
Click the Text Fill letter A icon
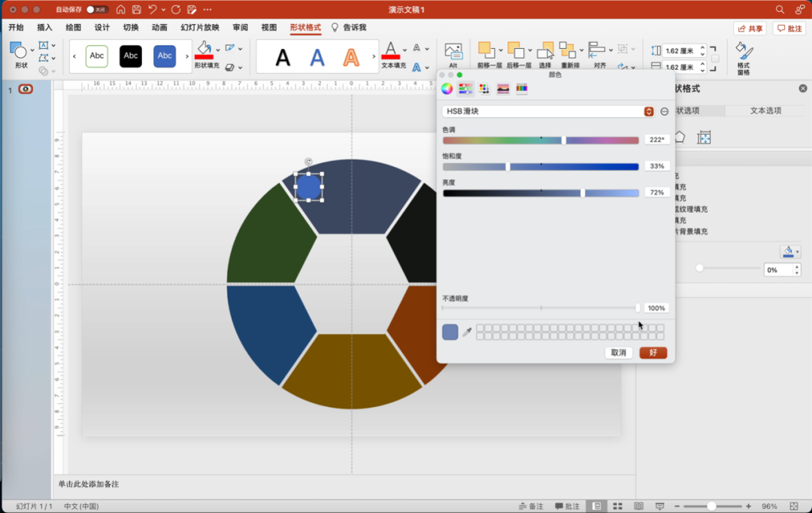pos(390,50)
